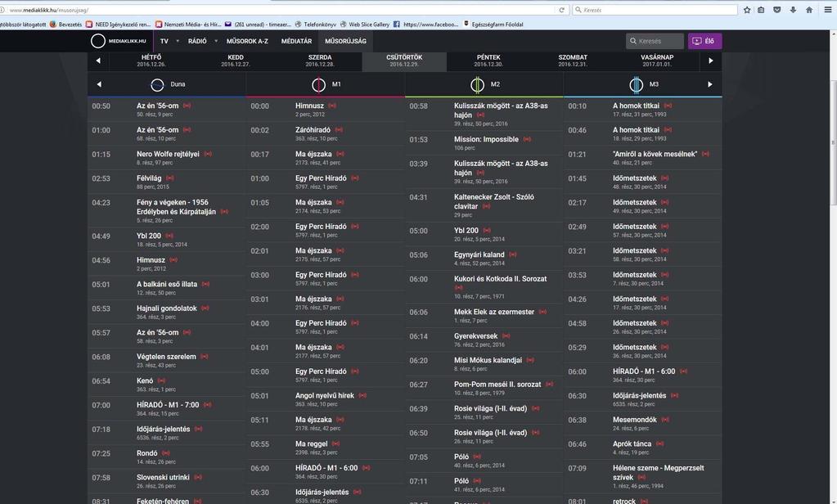Switch to SZOMBAT 2016.12.31. tab
The image size is (837, 504).
(x=573, y=61)
